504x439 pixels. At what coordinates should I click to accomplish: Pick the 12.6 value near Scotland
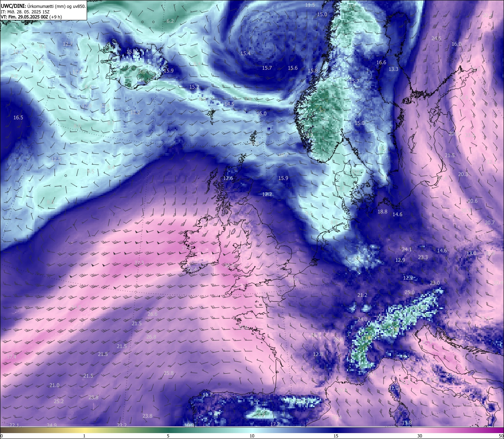[228, 178]
